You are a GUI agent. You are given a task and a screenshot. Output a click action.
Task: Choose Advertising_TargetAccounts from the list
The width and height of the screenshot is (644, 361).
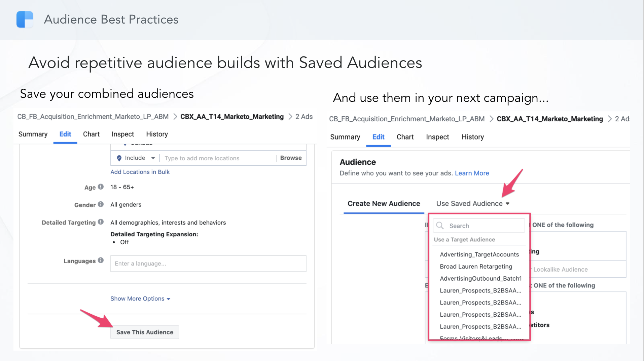click(x=479, y=254)
